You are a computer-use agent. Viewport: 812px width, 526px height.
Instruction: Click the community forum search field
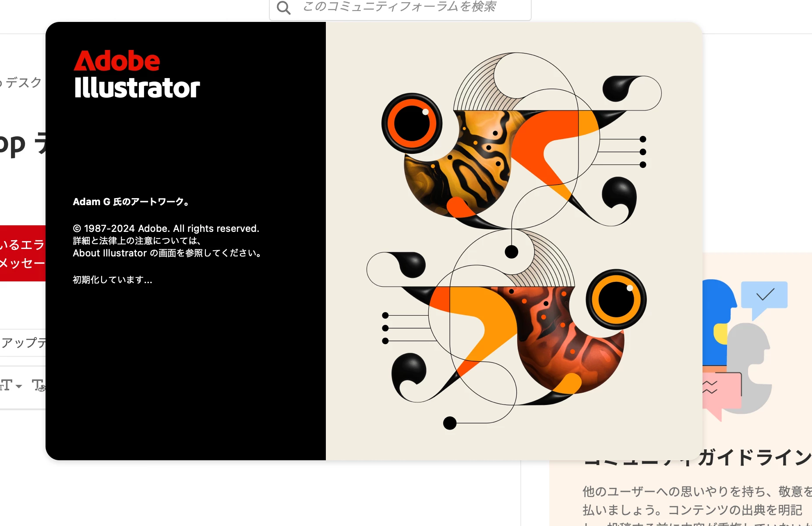(x=400, y=8)
